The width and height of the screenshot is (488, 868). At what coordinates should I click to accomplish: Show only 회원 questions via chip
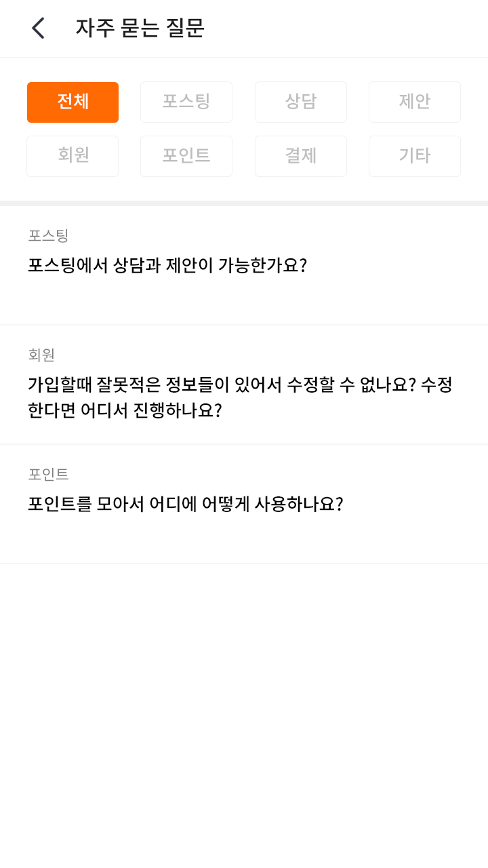pyautogui.click(x=73, y=156)
